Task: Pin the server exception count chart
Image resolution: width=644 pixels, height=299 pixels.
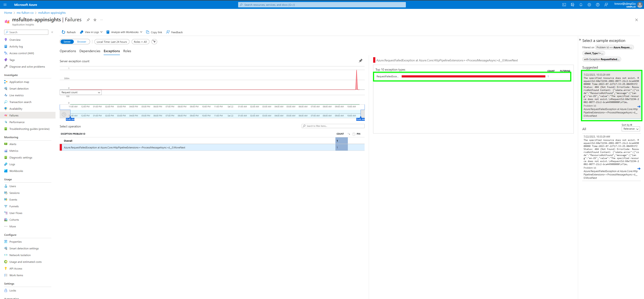Action: (361, 61)
